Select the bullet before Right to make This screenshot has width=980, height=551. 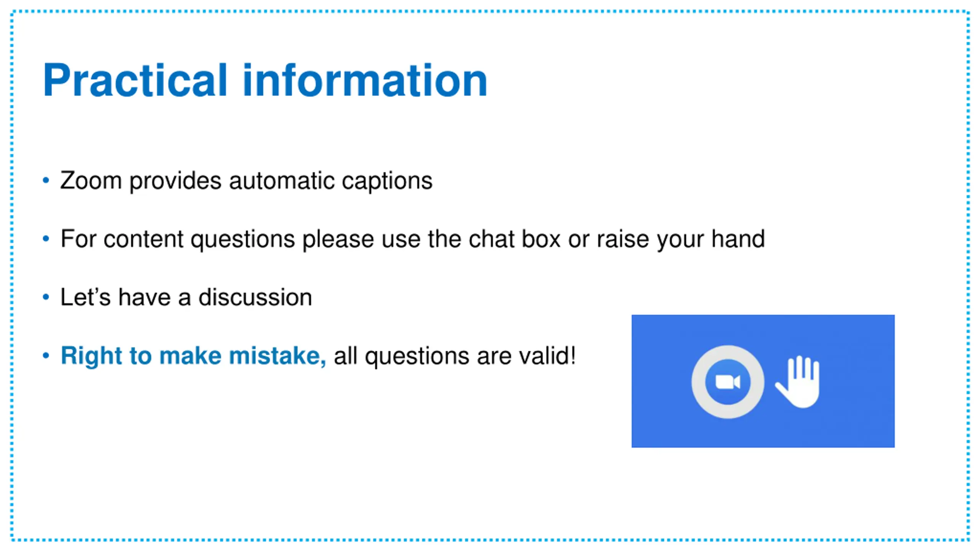[x=46, y=355]
